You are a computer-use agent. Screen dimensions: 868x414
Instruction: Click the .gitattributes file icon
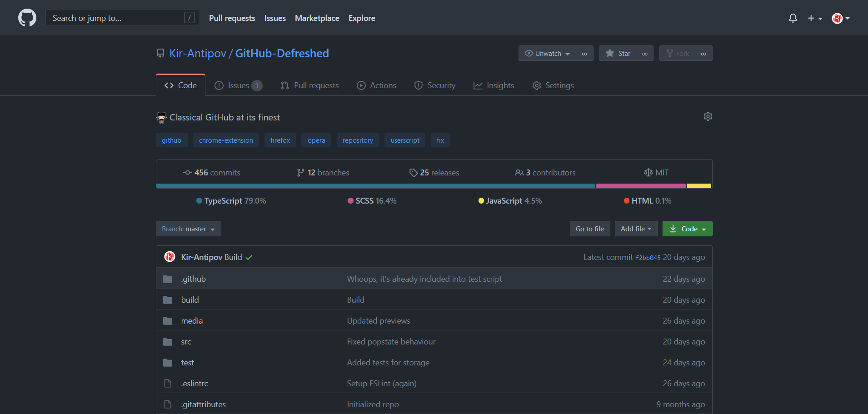168,404
